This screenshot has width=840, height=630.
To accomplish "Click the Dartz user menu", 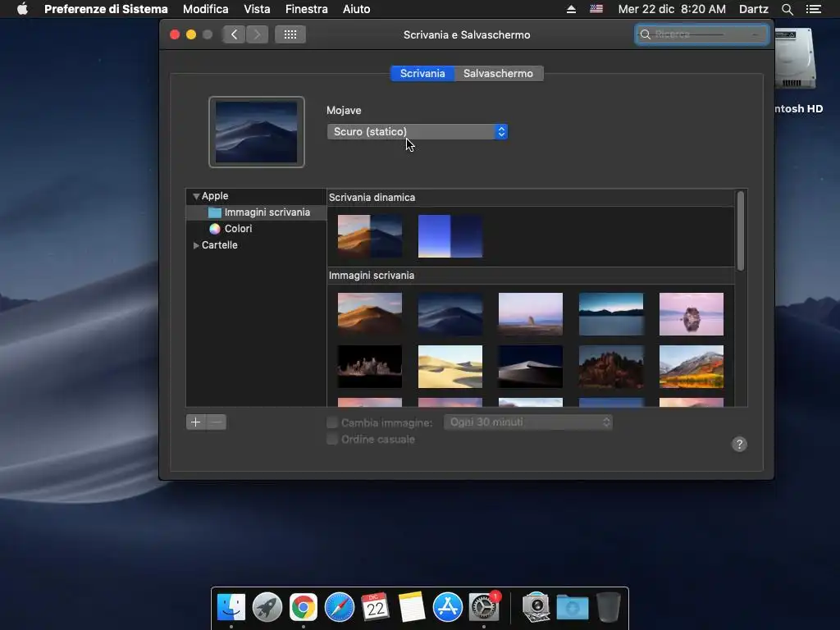I will tap(754, 9).
